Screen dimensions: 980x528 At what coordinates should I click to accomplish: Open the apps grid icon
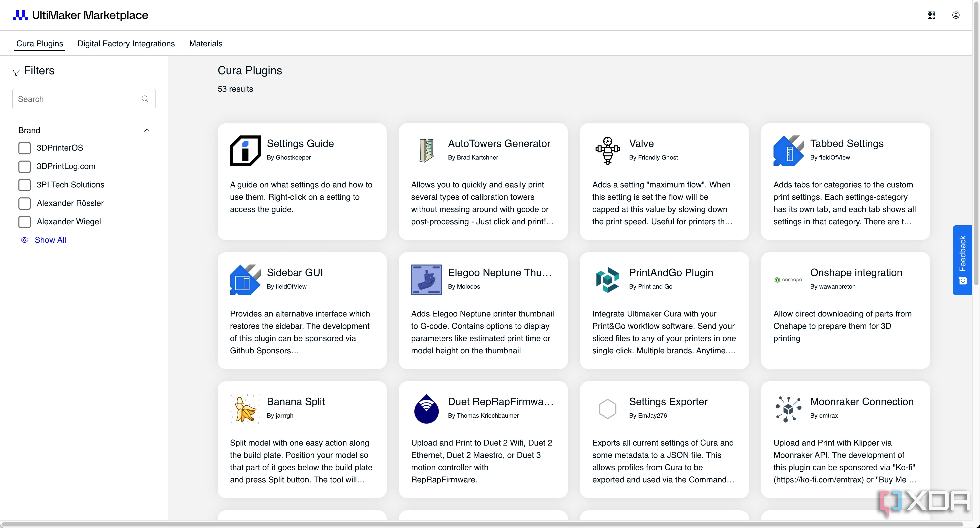click(931, 15)
